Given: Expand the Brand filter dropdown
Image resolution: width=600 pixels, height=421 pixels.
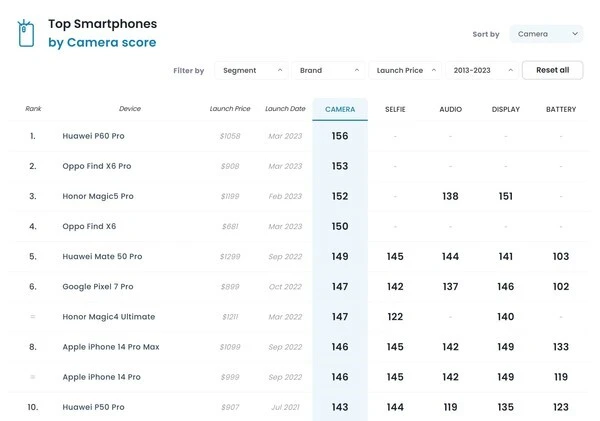Looking at the screenshot, I should tap(328, 71).
